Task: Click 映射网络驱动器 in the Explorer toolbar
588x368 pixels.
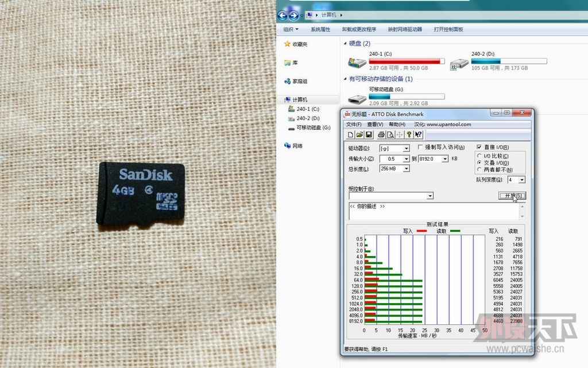Action: pos(405,29)
